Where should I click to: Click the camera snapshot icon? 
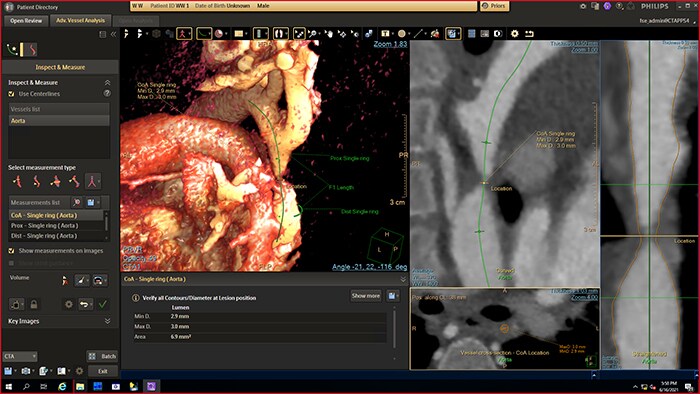point(26,371)
